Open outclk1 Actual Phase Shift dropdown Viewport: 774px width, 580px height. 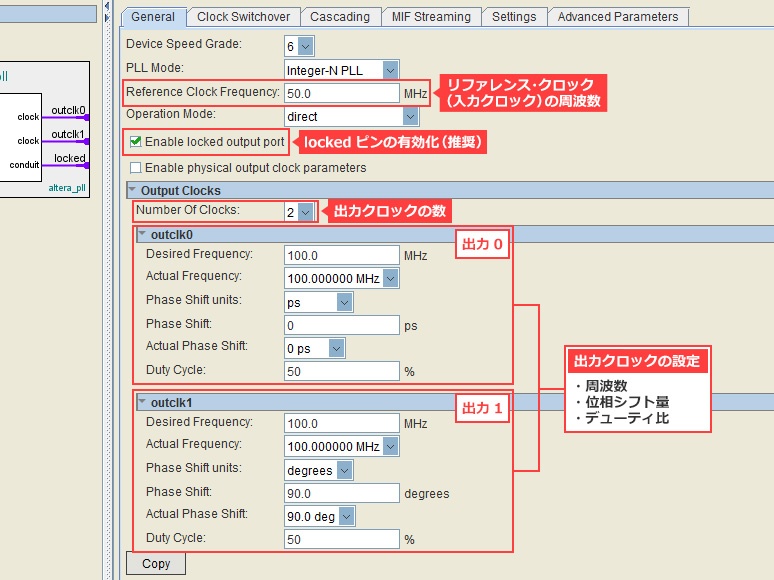(347, 516)
